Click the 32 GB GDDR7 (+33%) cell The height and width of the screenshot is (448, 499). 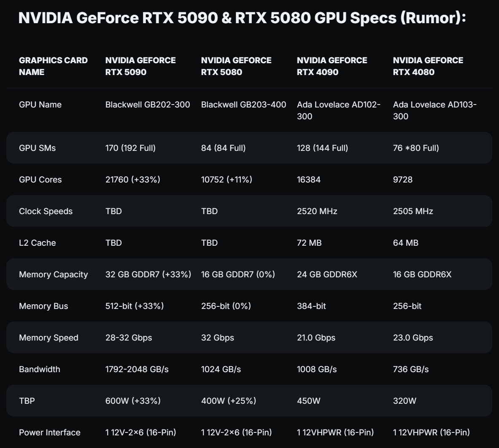(148, 274)
